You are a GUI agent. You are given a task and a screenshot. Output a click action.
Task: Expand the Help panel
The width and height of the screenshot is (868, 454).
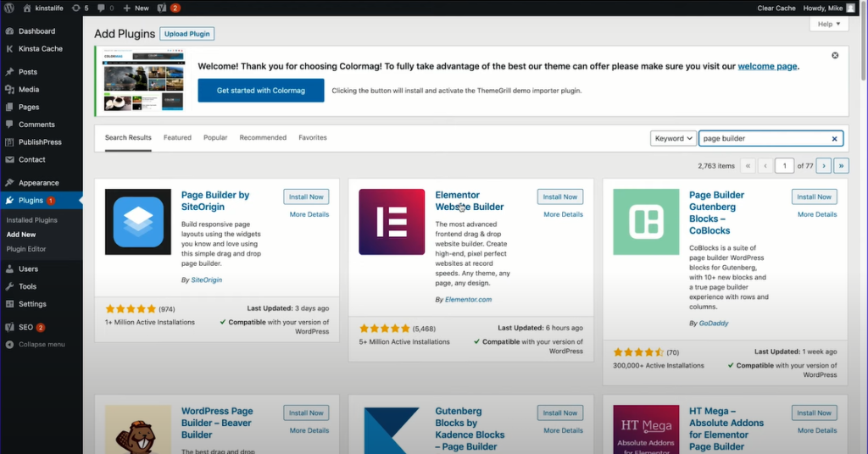tap(828, 25)
